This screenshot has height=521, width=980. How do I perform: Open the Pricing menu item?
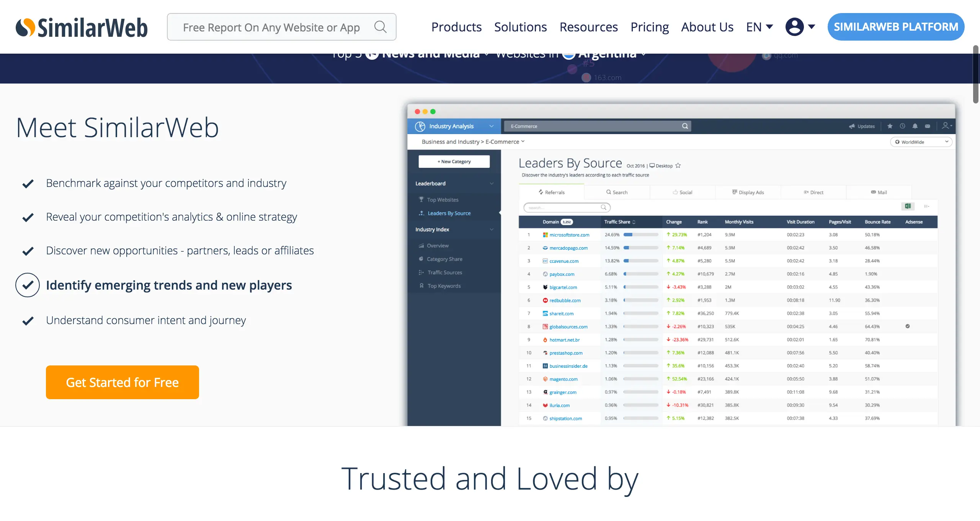click(x=650, y=27)
